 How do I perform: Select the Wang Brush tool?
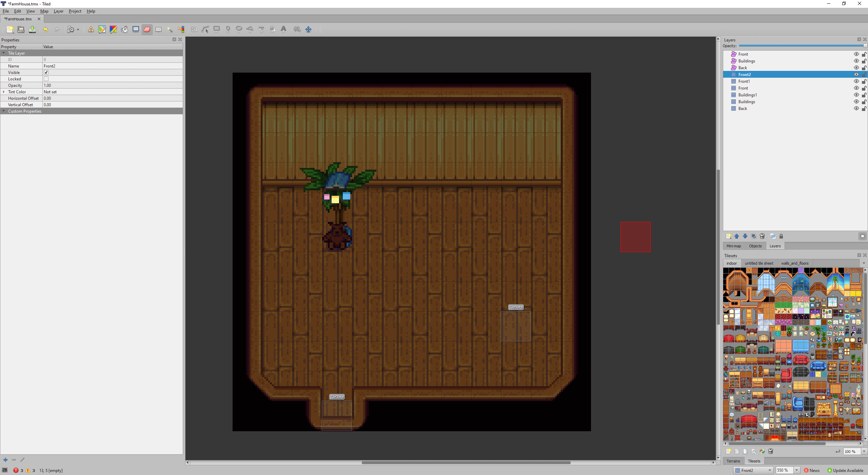113,30
